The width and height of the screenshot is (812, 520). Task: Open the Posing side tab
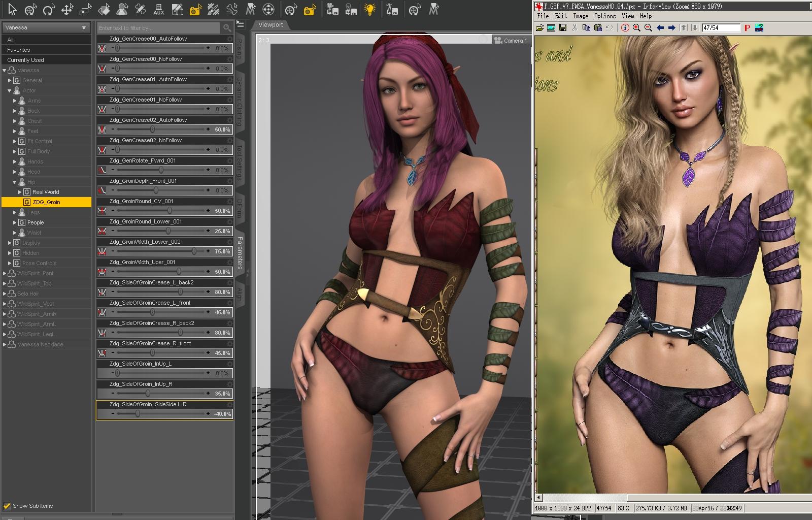pos(240,49)
